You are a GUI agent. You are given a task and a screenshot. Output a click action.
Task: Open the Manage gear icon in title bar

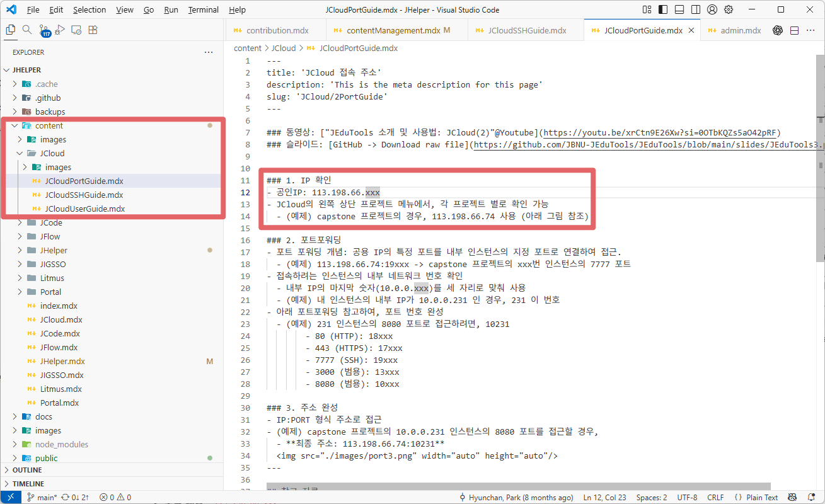(729, 9)
